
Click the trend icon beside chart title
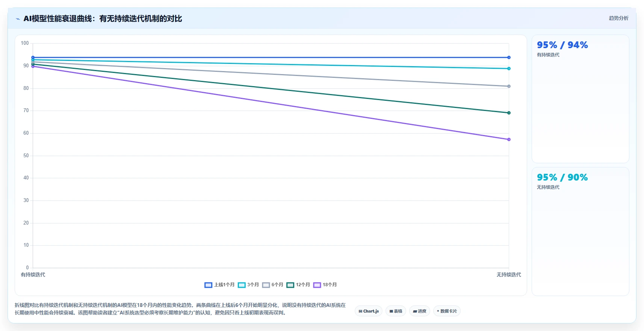click(18, 19)
